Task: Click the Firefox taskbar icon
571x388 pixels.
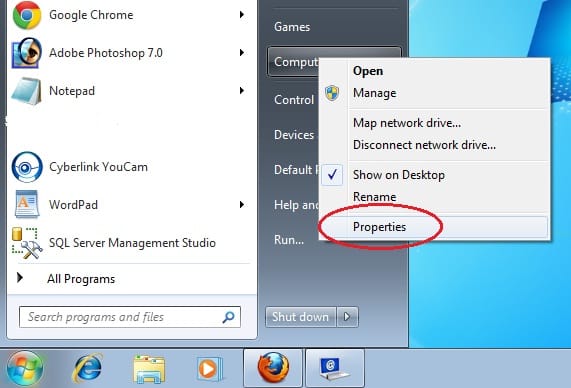Action: click(x=273, y=367)
